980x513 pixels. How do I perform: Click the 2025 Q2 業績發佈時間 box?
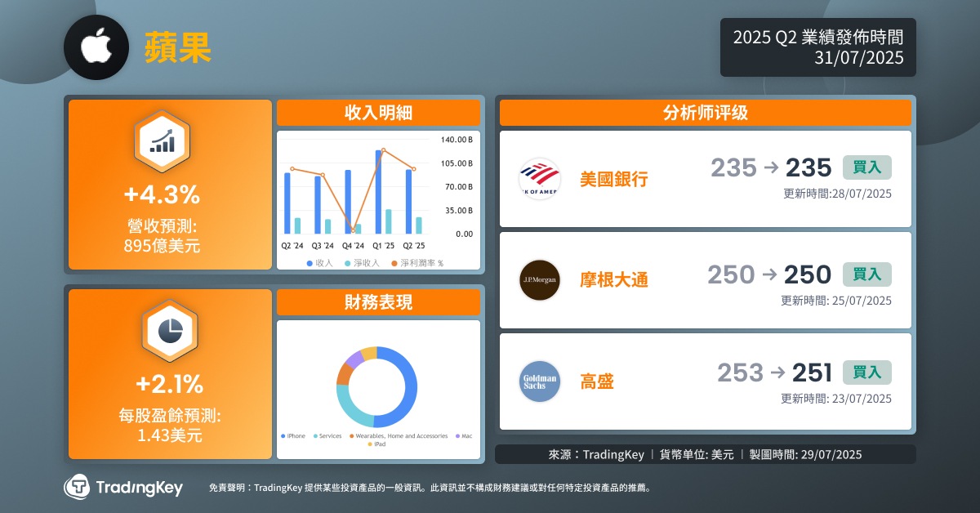818,47
